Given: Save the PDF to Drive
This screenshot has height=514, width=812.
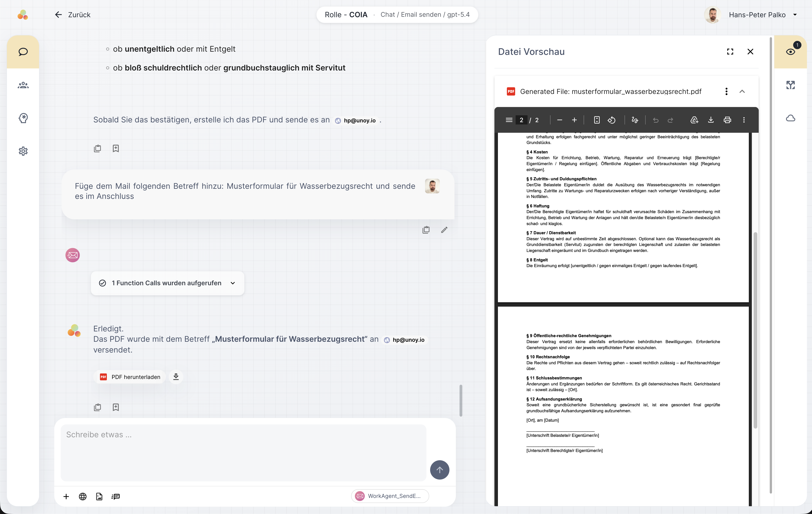Looking at the screenshot, I should 694,120.
